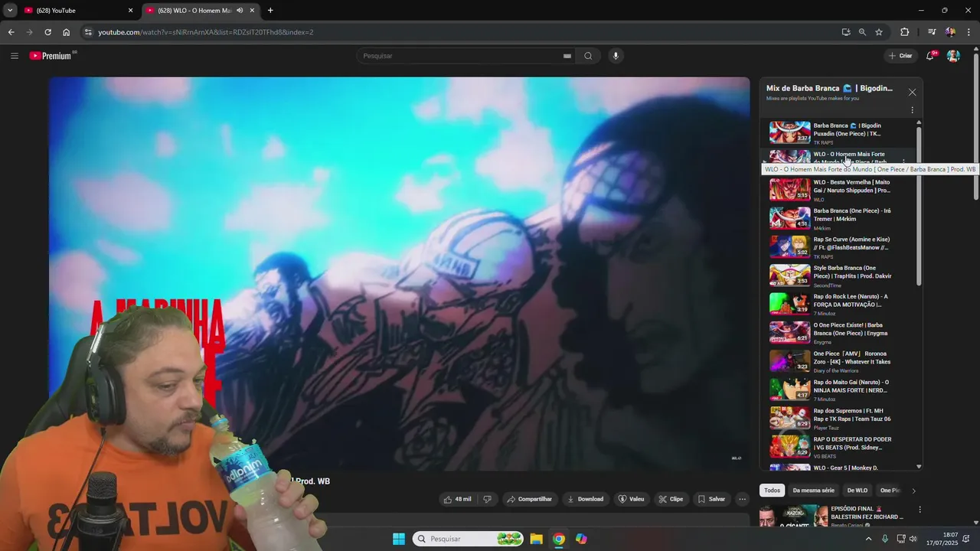Open YouTube notifications bell
This screenshot has width=980, height=551.
pyautogui.click(x=931, y=56)
